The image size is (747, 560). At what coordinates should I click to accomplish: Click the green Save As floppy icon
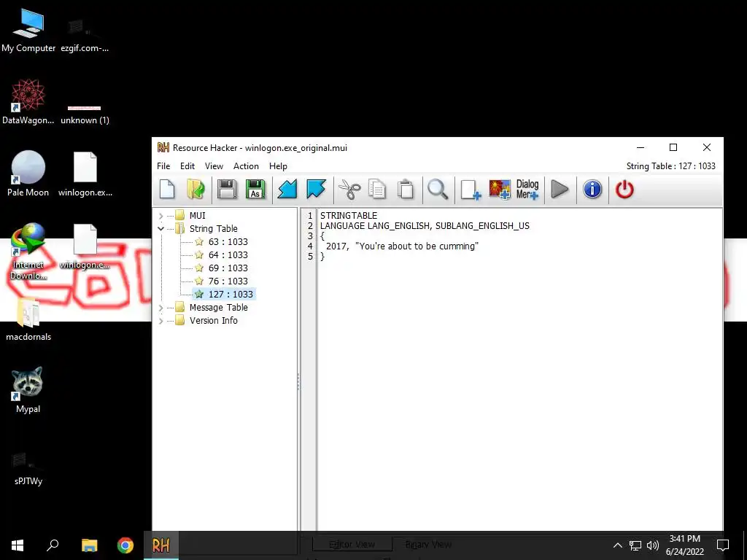tap(255, 189)
